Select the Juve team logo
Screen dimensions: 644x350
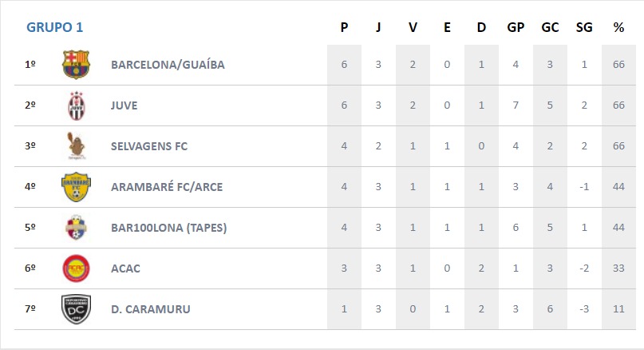coord(77,105)
